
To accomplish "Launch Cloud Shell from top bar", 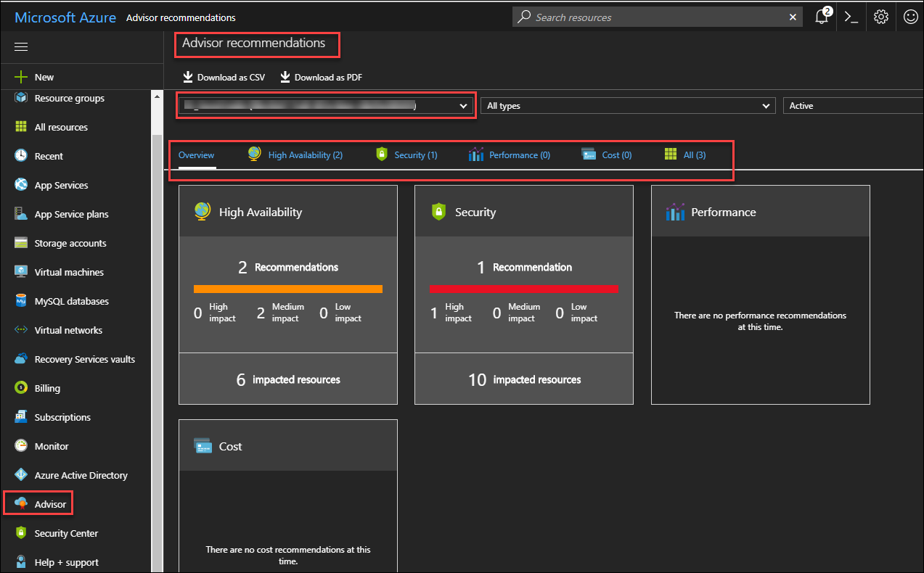I will (x=851, y=17).
